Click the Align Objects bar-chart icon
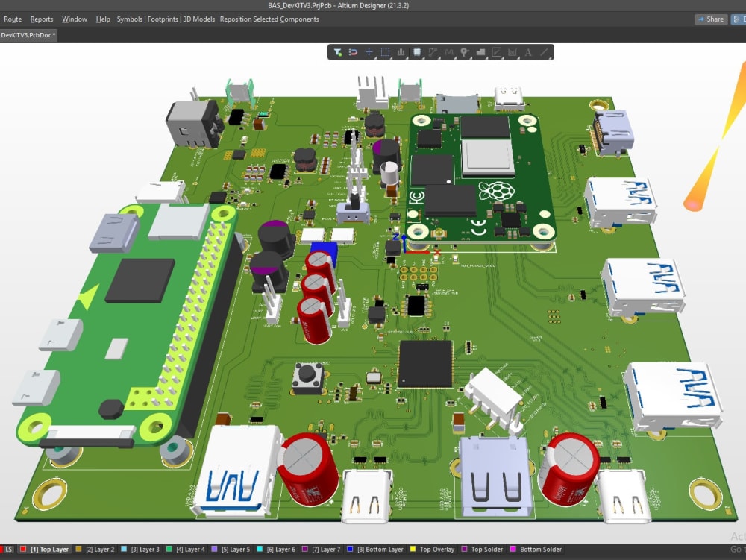The height and width of the screenshot is (560, 746). click(x=401, y=52)
